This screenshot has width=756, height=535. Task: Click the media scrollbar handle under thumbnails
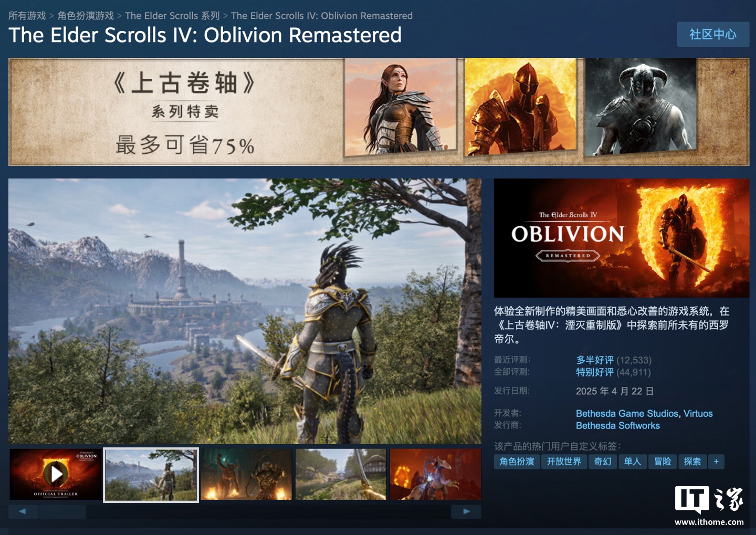coord(62,511)
